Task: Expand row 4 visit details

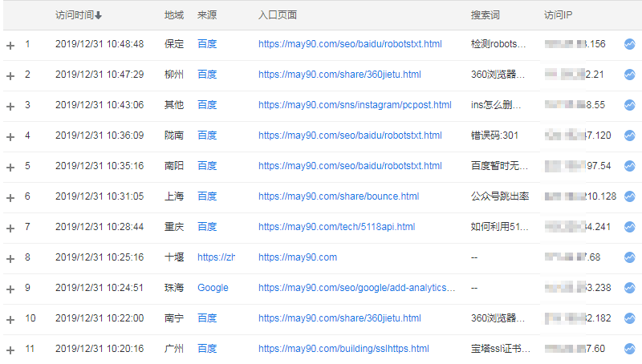Action: [10, 136]
